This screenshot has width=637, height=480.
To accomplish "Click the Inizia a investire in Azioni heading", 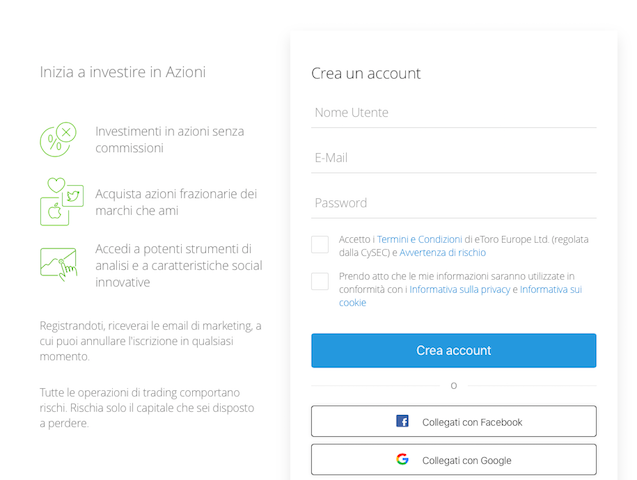I will [123, 72].
